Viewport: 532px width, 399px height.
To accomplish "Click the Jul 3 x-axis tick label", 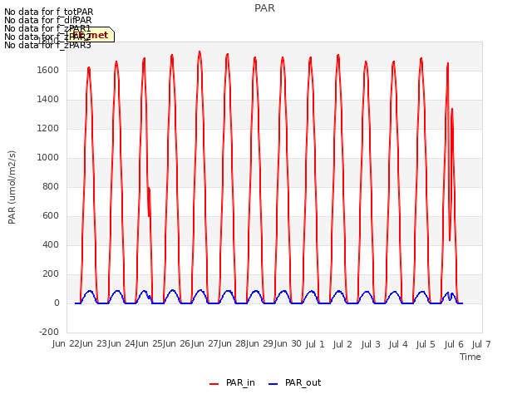I will click(371, 344).
